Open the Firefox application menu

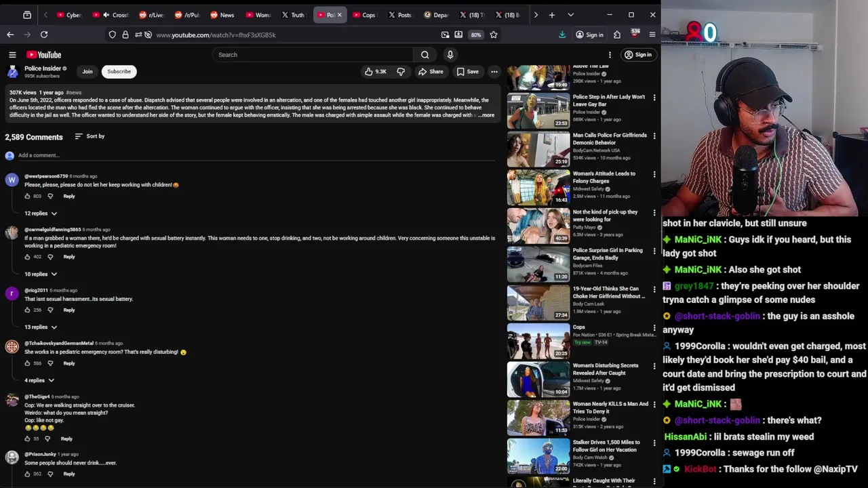tap(652, 35)
